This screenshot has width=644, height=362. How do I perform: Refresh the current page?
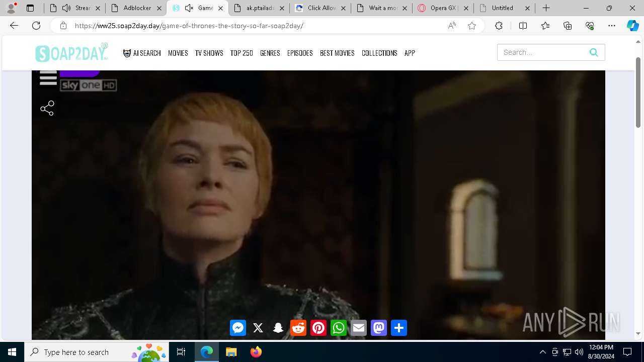[36, 26]
